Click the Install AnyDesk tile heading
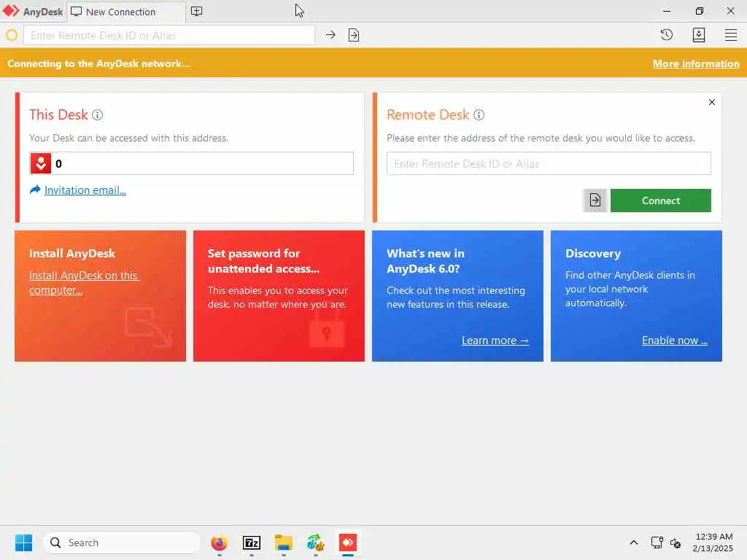747x560 pixels. tap(72, 253)
